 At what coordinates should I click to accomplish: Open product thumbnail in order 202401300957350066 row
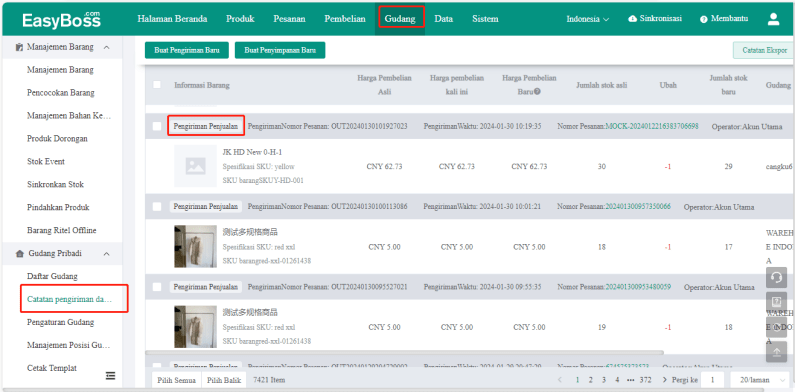(195, 246)
